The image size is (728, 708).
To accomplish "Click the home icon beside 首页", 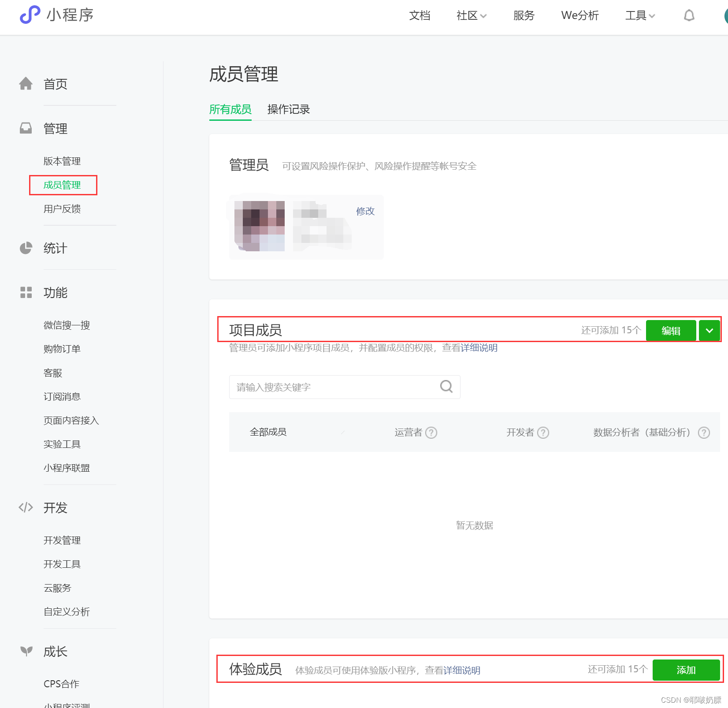I will click(26, 83).
